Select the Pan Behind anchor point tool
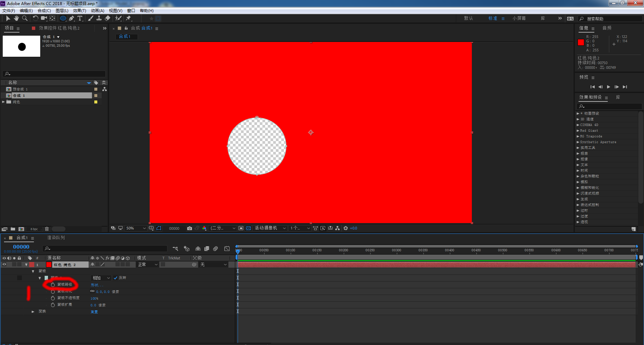This screenshot has height=345, width=644. (53, 18)
